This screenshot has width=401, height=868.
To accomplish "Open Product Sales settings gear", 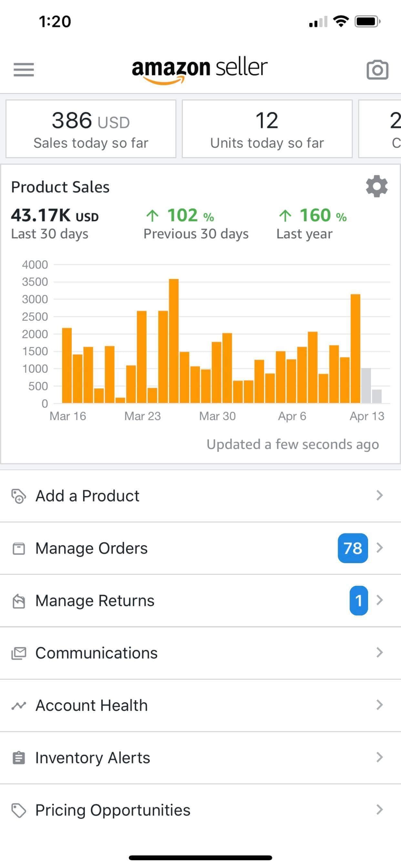I will point(376,186).
